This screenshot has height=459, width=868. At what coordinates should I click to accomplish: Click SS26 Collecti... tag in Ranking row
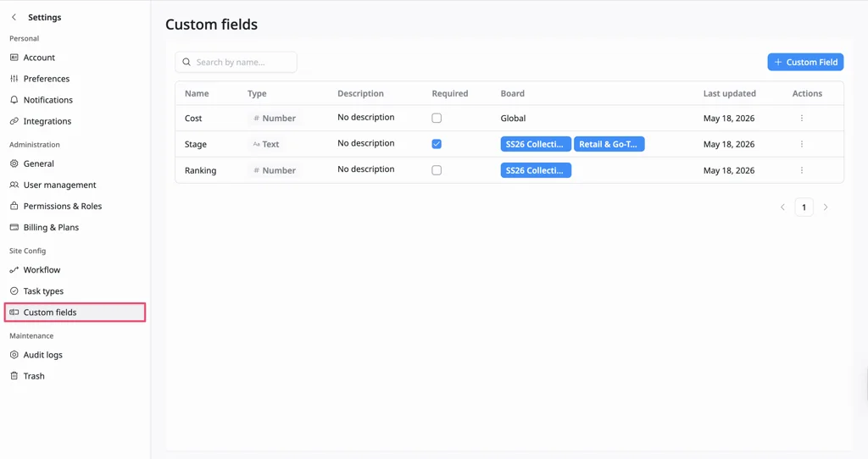(536, 170)
